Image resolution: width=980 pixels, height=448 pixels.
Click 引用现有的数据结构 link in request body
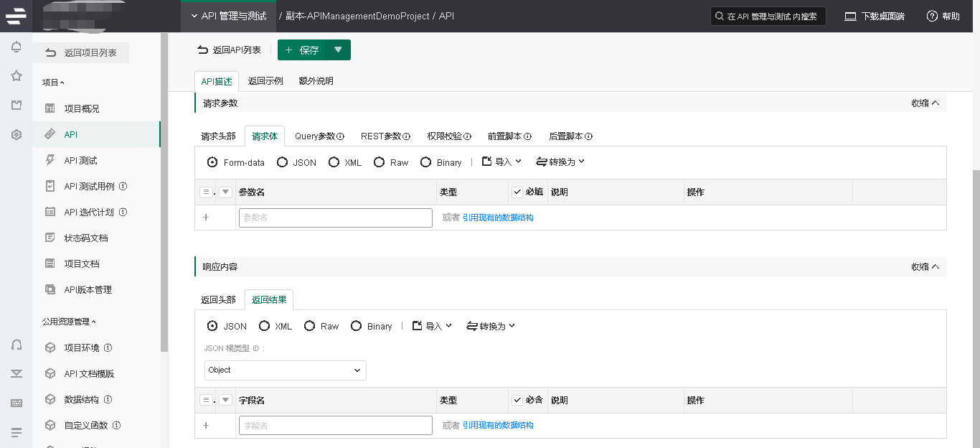pyautogui.click(x=498, y=218)
